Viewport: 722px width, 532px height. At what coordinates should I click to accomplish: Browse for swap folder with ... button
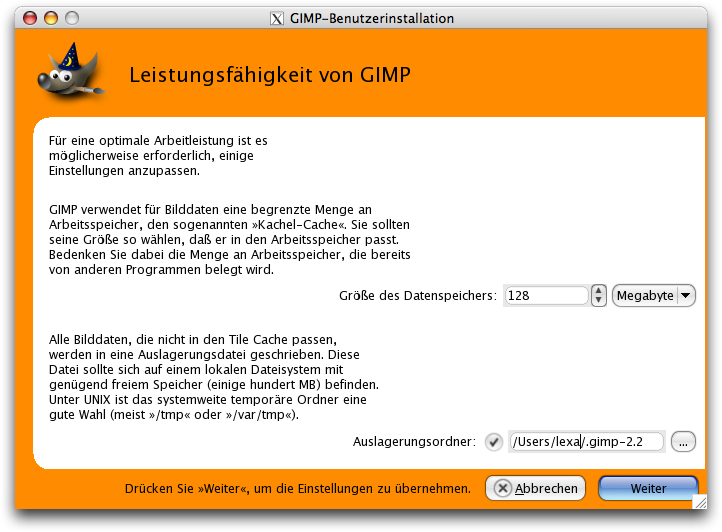[683, 442]
